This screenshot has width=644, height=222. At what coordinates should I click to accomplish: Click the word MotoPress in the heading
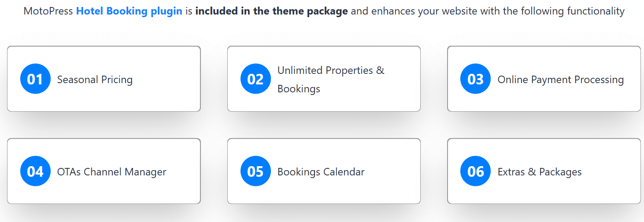point(48,11)
